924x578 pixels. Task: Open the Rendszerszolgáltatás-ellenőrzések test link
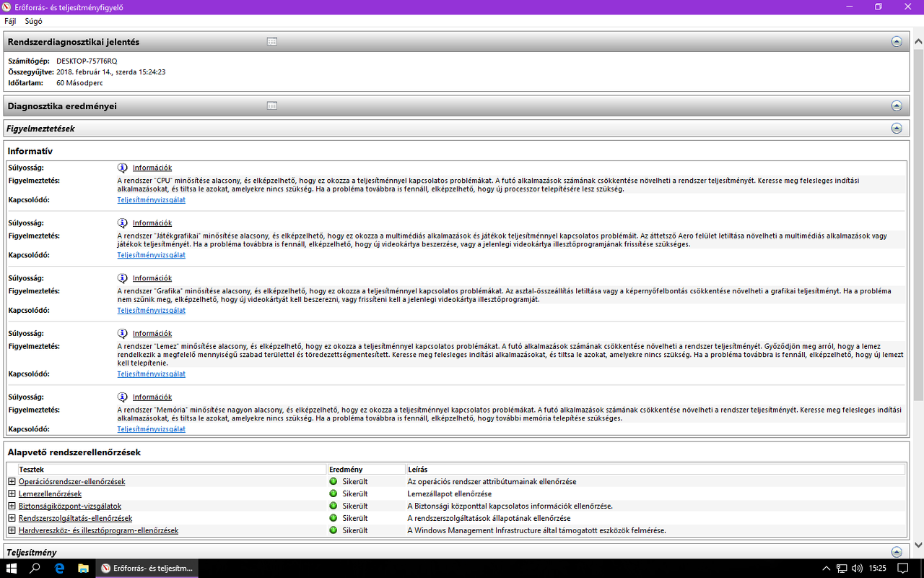click(x=75, y=518)
